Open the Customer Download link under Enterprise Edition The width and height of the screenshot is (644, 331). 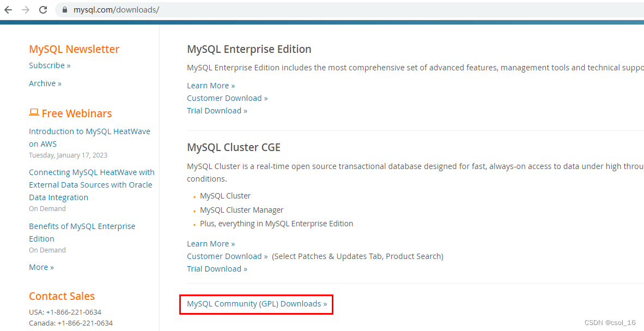pos(227,98)
